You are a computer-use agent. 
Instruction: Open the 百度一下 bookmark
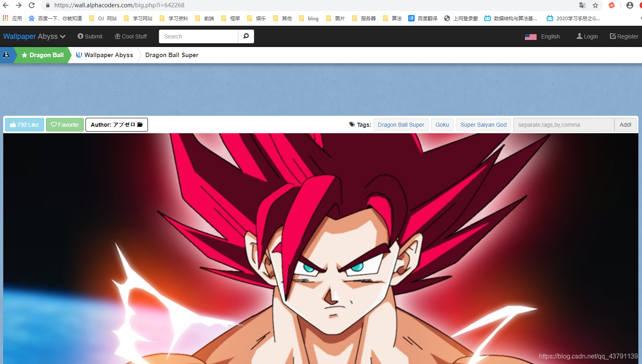(56, 18)
